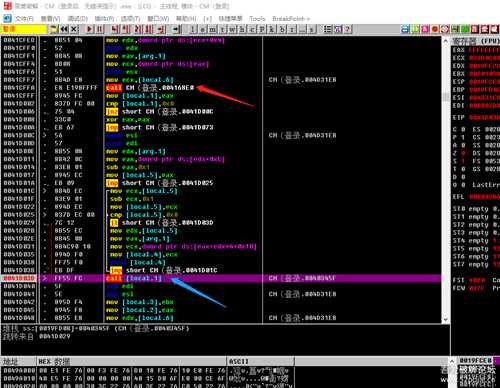The height and width of the screenshot is (388, 500).
Task: Step into the next instruction
Action: pos(115,29)
